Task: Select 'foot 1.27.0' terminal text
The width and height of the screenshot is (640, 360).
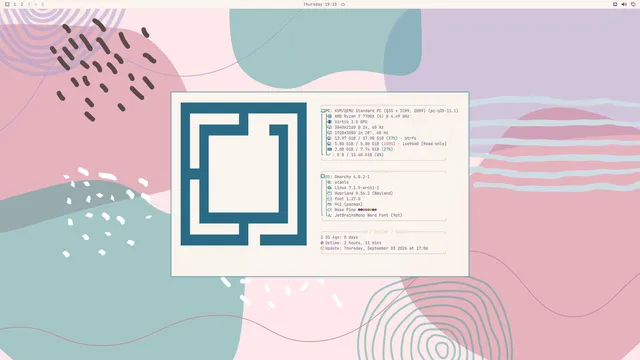Action: [x=347, y=199]
